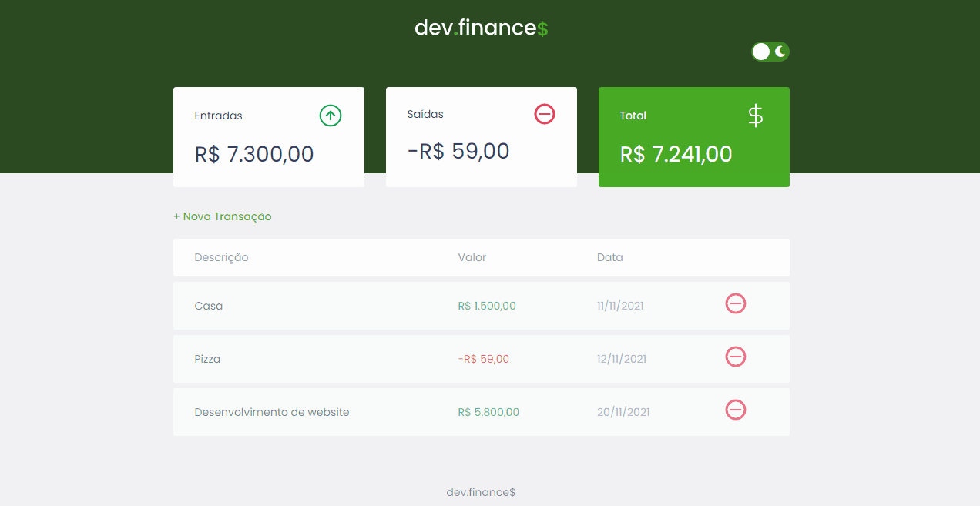Select the Casa description cell
The height and width of the screenshot is (506, 980).
(x=209, y=306)
